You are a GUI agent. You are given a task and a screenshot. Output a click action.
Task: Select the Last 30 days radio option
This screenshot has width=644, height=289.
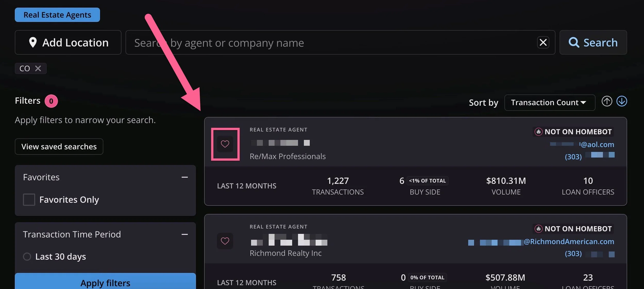pyautogui.click(x=27, y=257)
